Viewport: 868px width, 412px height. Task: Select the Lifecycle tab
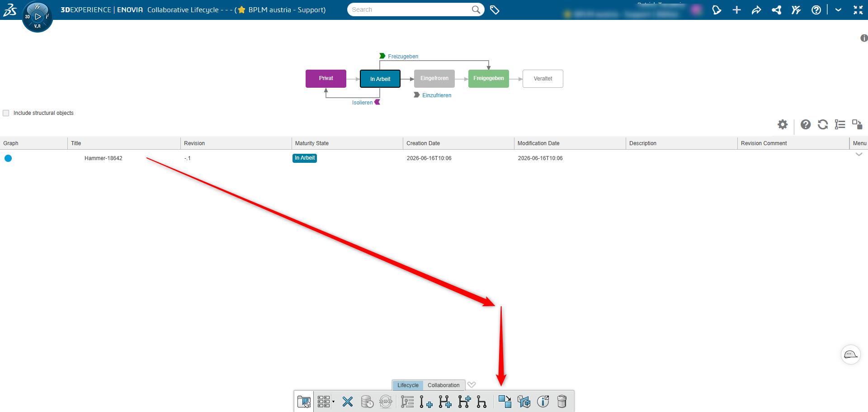[x=408, y=385]
